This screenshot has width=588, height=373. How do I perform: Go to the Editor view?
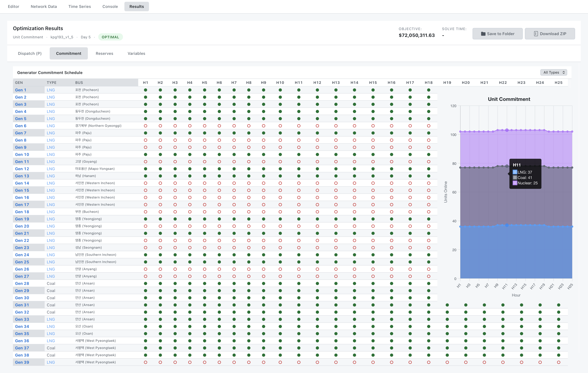point(13,6)
